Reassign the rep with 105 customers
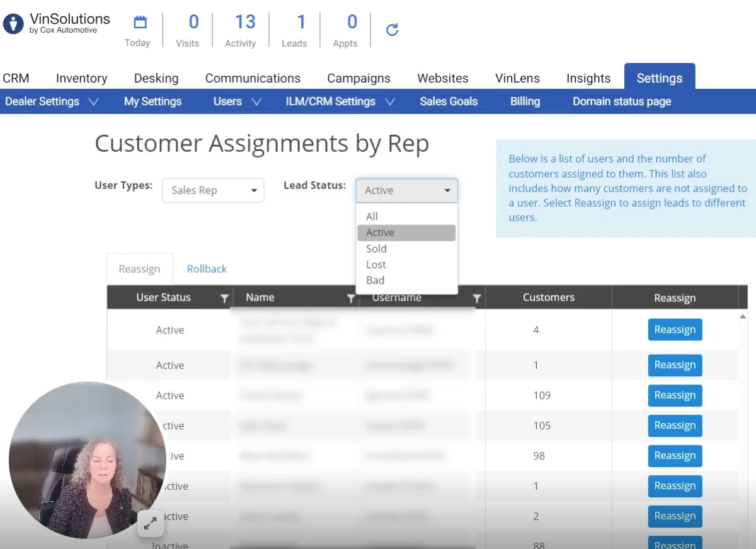The width and height of the screenshot is (756, 549). point(675,425)
